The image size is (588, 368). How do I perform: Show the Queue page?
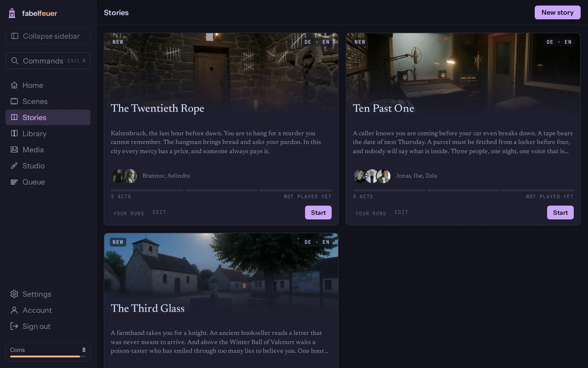click(x=34, y=182)
